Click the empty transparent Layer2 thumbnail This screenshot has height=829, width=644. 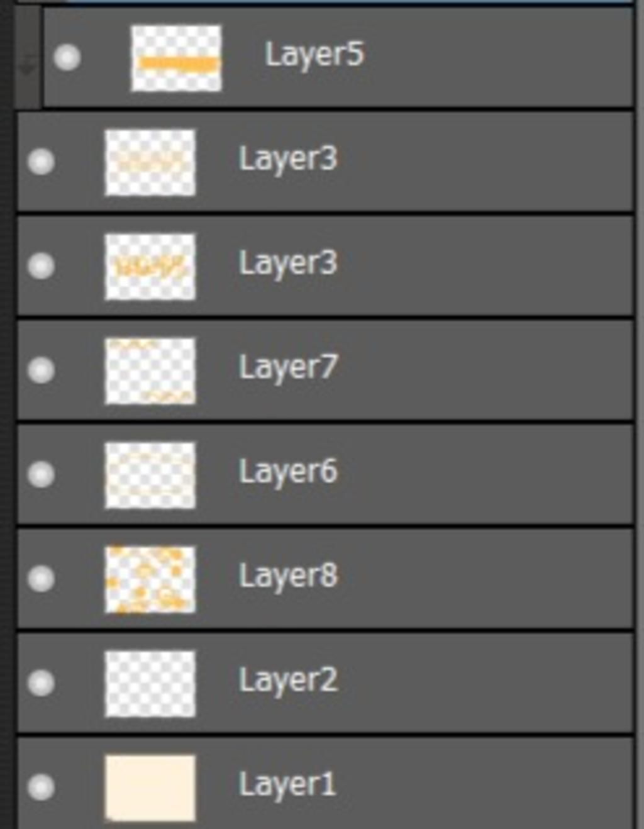point(150,684)
